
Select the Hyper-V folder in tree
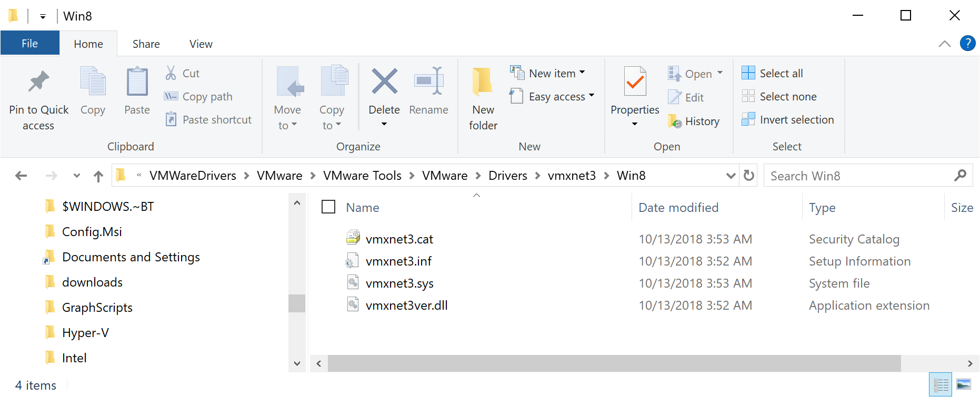(85, 333)
